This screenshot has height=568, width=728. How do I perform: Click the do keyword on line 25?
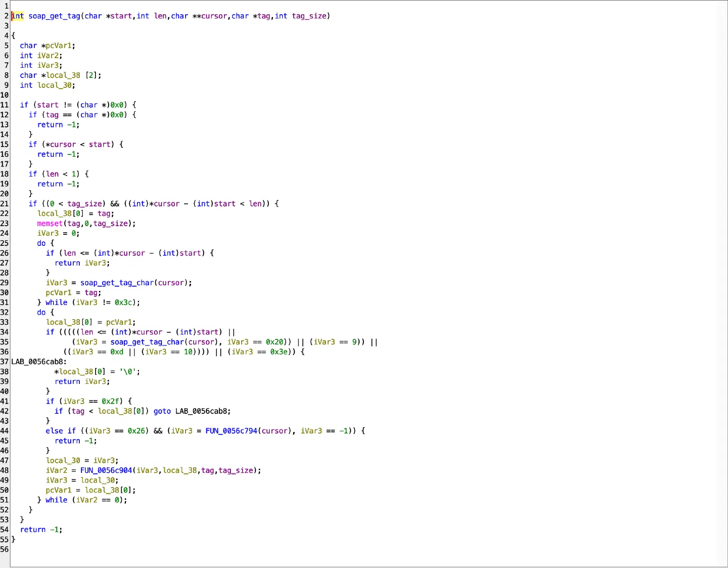[x=41, y=243]
